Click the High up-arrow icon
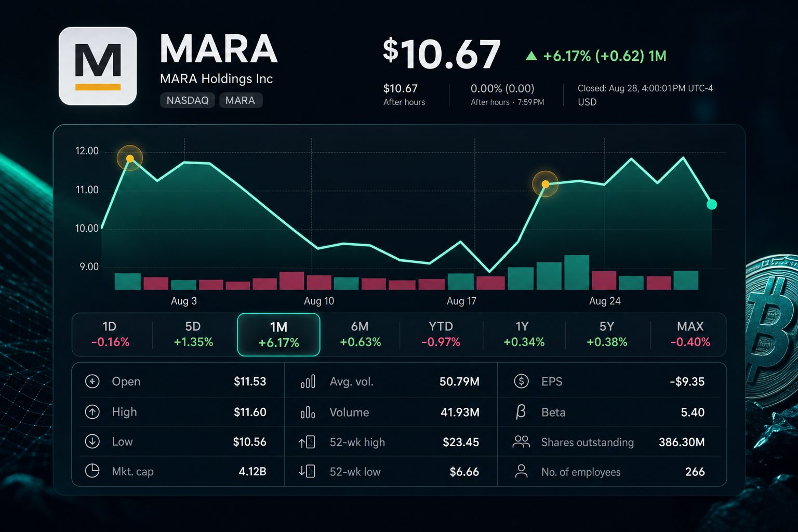Screen dimensions: 798x532 pos(92,412)
